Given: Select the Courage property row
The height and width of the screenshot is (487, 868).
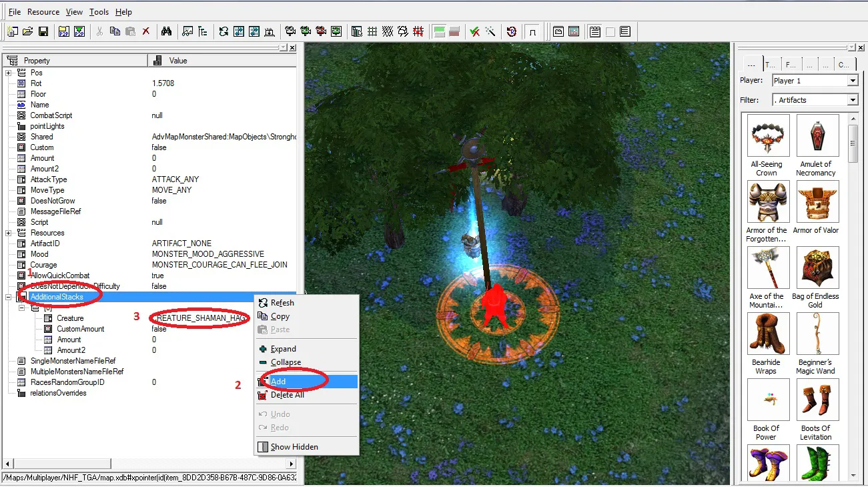Looking at the screenshot, I should 149,265.
